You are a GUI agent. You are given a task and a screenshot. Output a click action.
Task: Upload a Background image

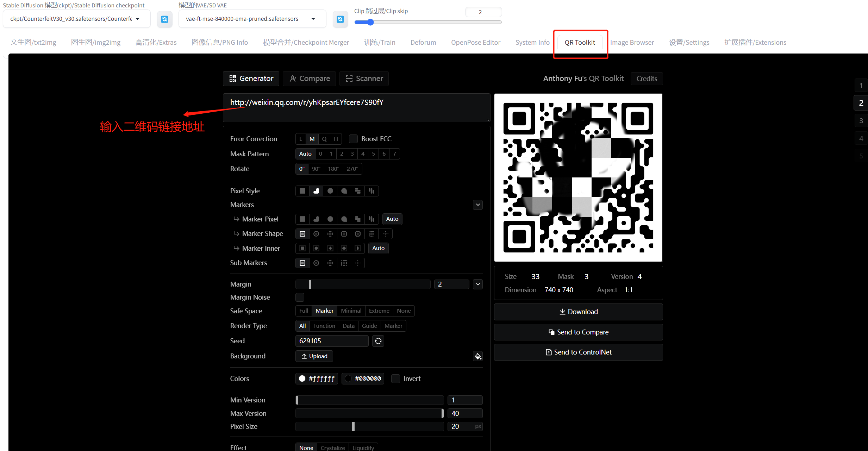(314, 356)
